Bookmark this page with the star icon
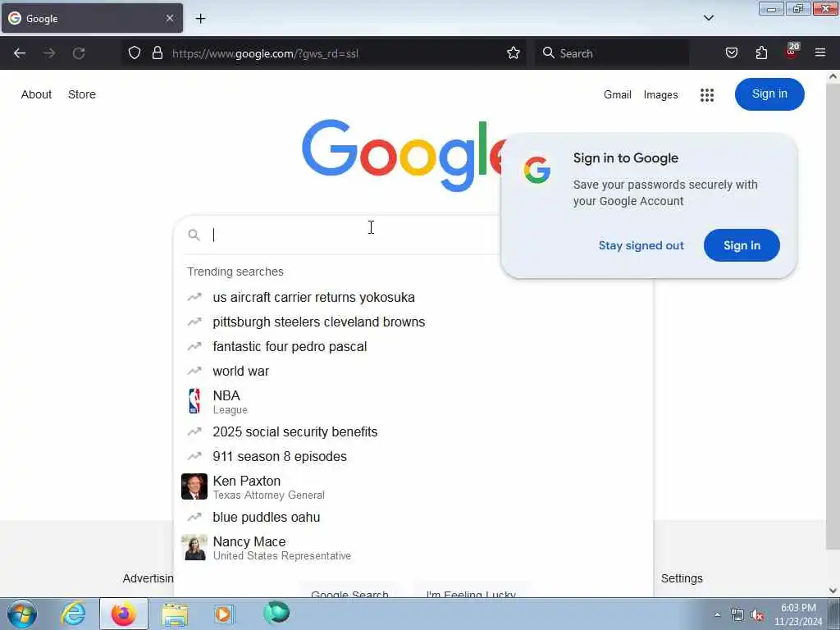The image size is (840, 630). pos(514,52)
